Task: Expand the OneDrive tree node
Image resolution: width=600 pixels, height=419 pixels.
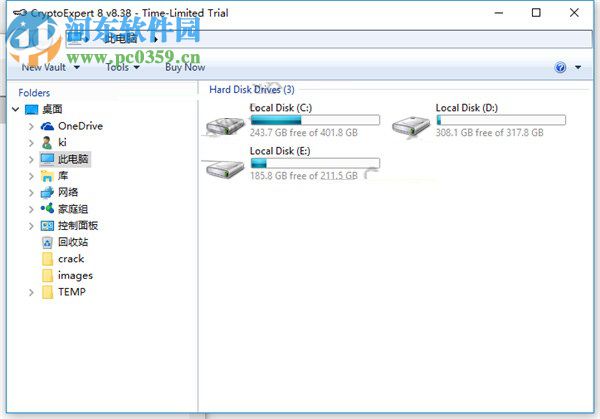Action: coord(31,126)
